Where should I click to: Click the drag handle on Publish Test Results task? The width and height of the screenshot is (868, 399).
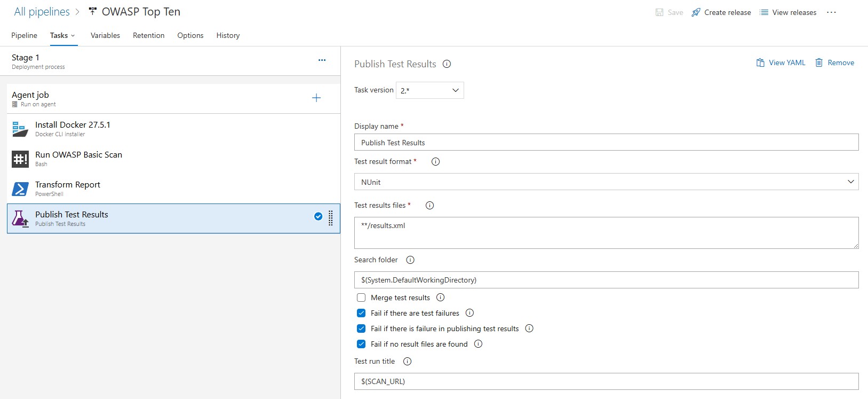click(331, 218)
